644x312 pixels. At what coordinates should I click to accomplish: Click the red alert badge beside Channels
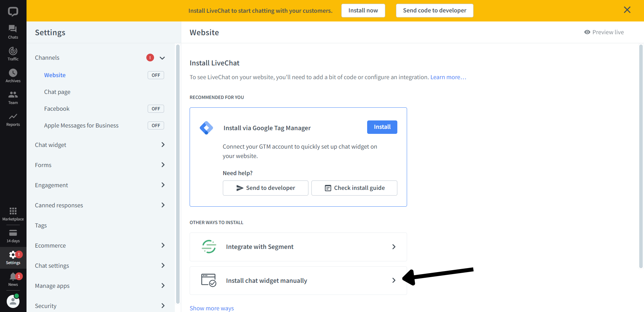click(150, 58)
